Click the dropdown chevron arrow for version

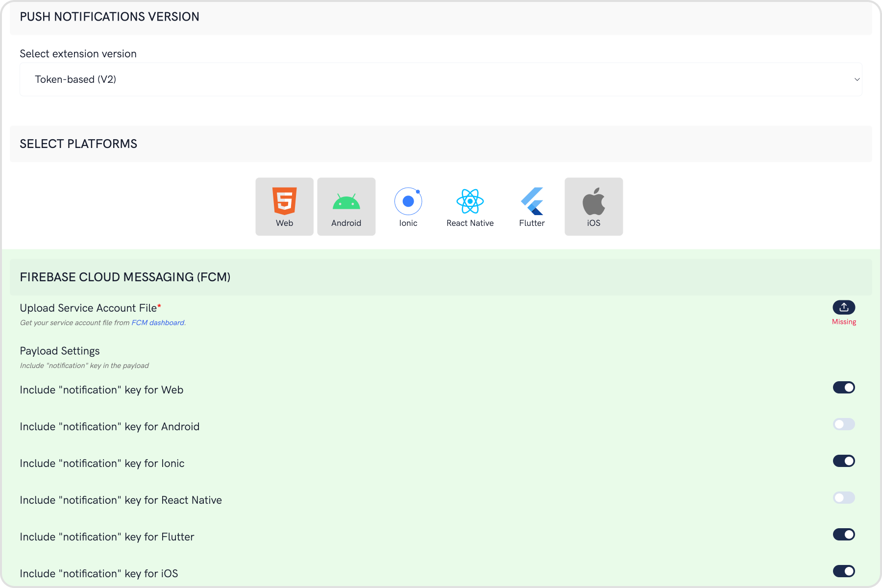point(857,79)
